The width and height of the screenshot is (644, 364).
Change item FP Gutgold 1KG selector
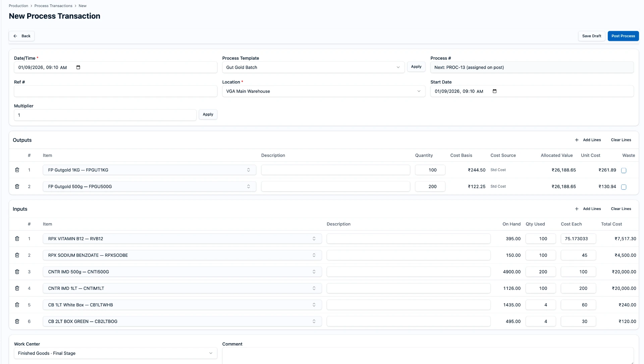coord(149,170)
